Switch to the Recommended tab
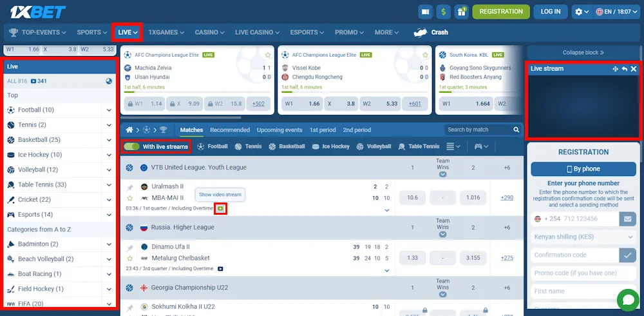This screenshot has height=316, width=644. tap(230, 130)
